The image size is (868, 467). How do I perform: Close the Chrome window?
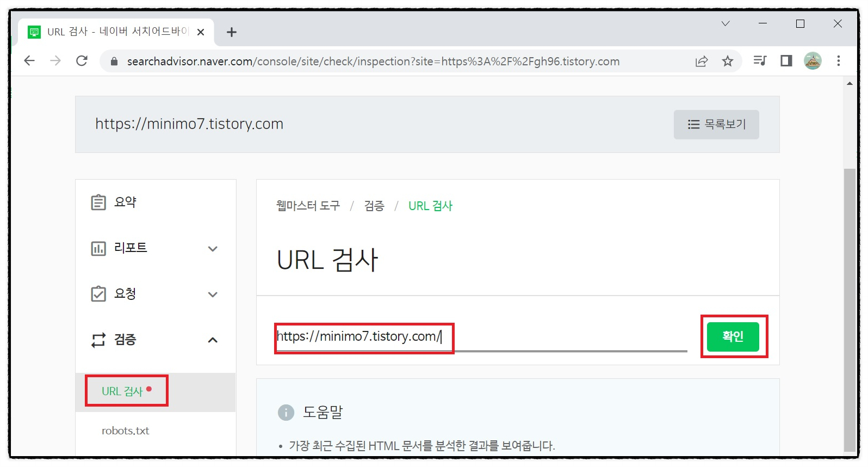(838, 23)
